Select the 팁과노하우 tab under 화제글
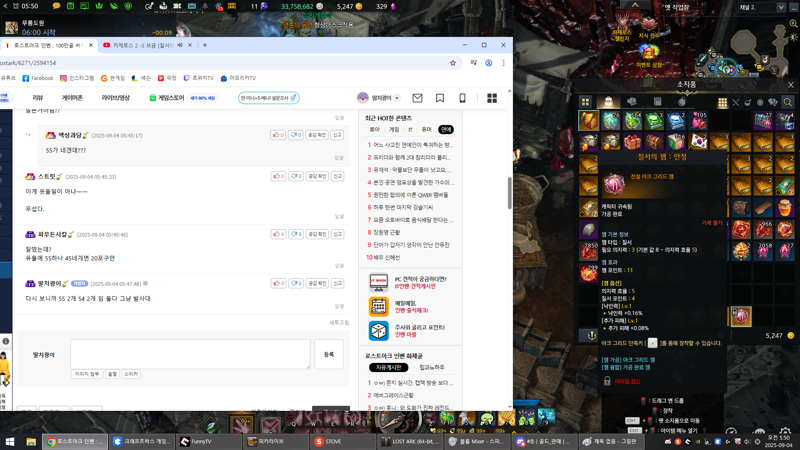800x450 pixels. [432, 367]
